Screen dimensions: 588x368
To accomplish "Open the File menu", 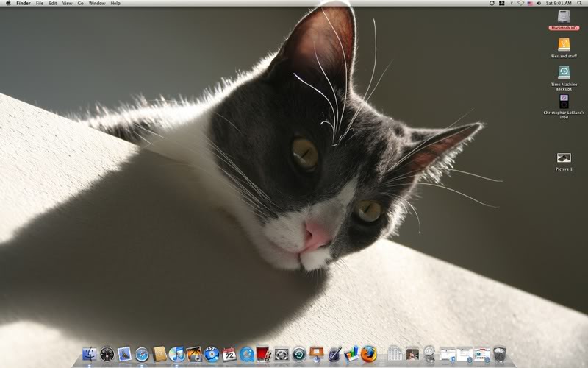I will [x=40, y=3].
